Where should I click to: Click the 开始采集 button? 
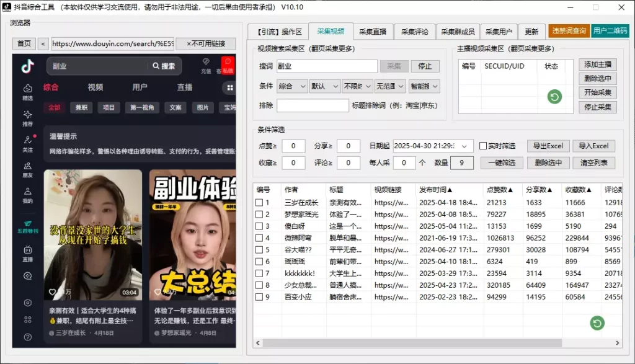coord(598,93)
